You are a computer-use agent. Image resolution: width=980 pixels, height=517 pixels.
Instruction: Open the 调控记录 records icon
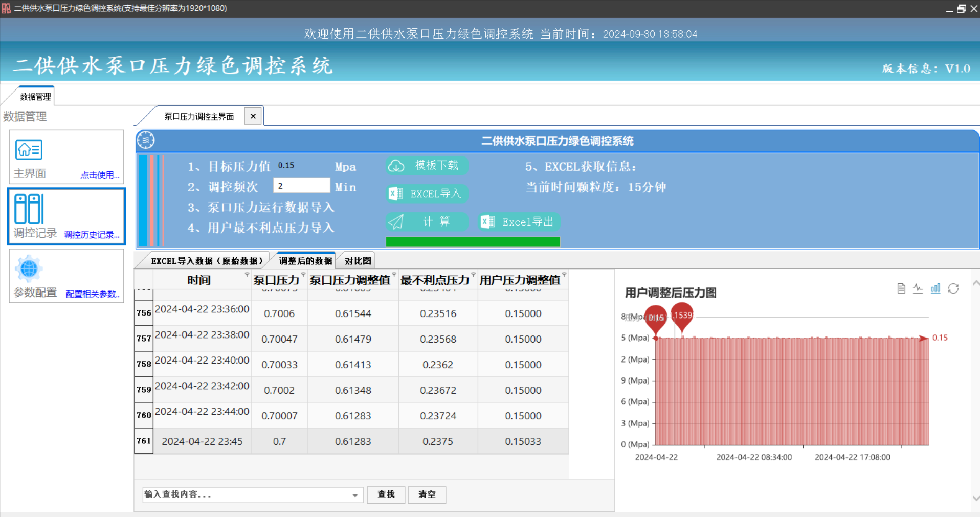tap(29, 209)
